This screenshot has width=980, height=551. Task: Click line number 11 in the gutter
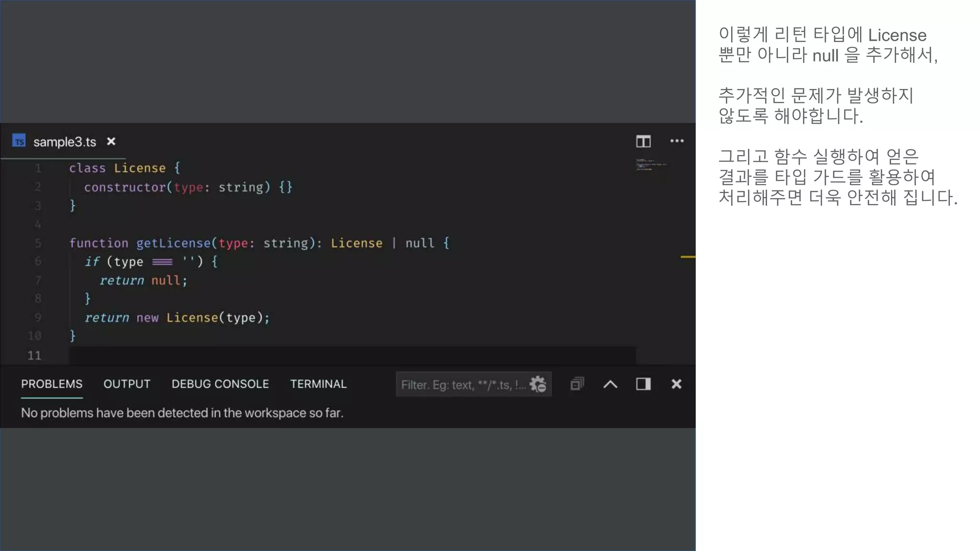pos(34,355)
